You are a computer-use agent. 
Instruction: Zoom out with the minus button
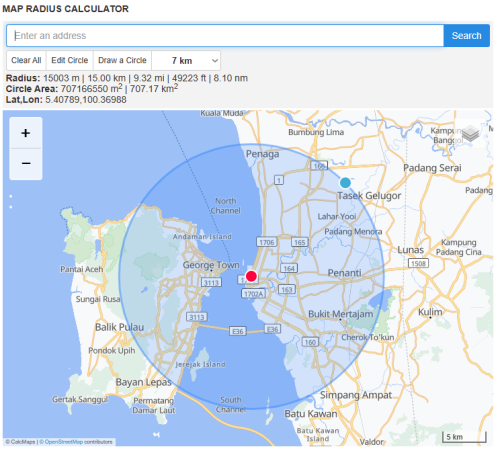26,164
